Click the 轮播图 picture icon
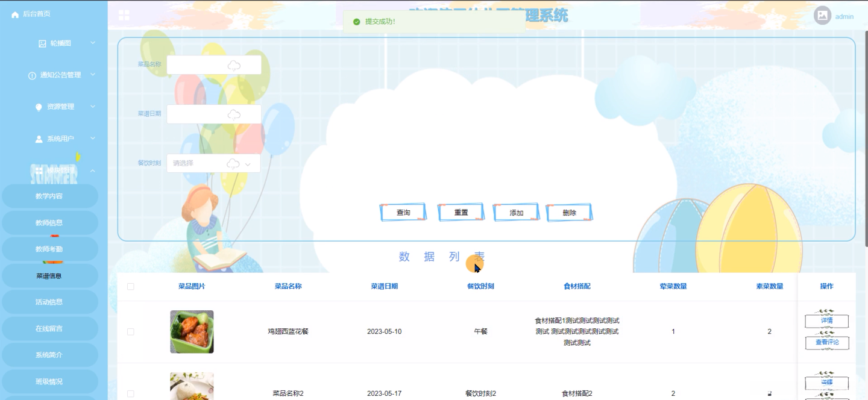 (42, 43)
